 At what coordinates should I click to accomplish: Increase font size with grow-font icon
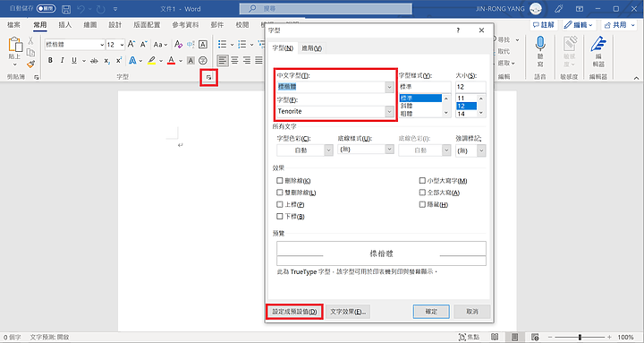tap(131, 44)
